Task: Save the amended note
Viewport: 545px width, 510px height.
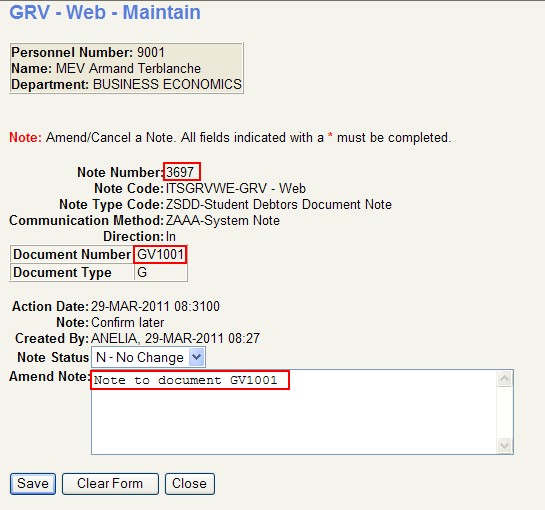Action: coord(33,484)
